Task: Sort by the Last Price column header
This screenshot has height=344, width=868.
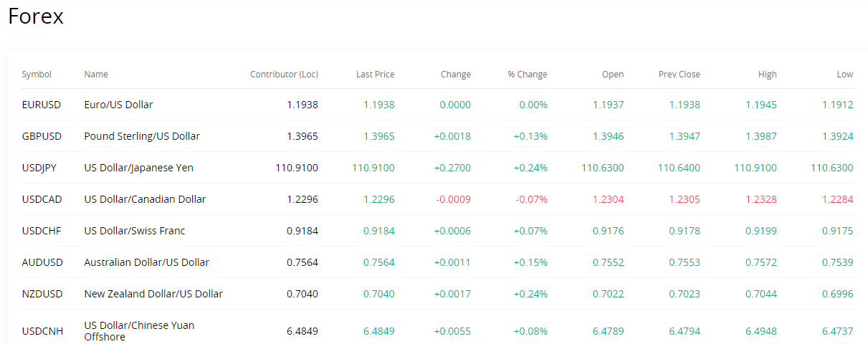Action: coord(375,75)
